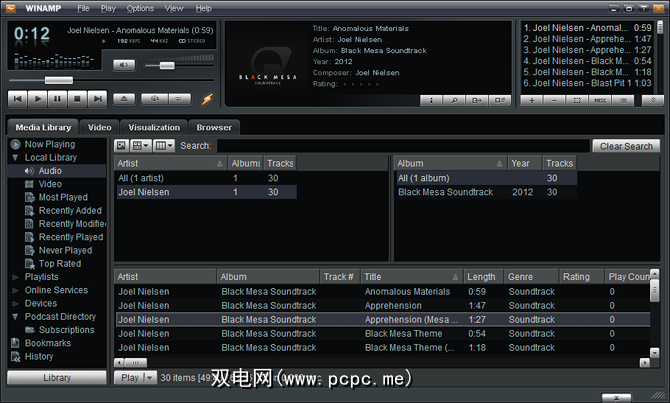
Task: Open the Recently Played view
Action: pyautogui.click(x=71, y=237)
